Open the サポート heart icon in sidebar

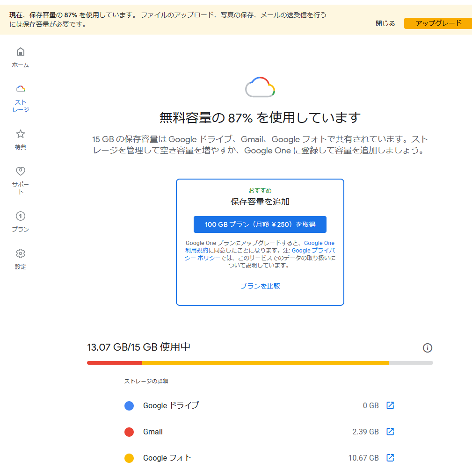tap(21, 171)
